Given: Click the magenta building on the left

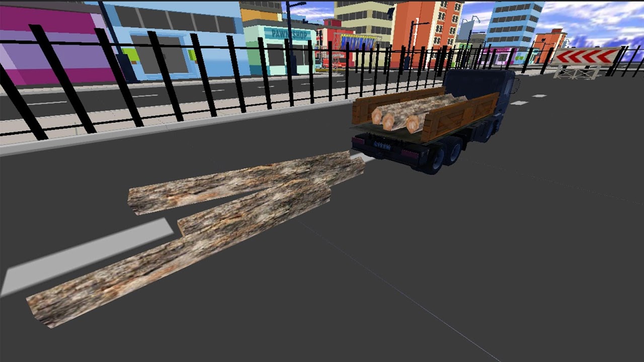Looking at the screenshot, I should tap(53, 44).
